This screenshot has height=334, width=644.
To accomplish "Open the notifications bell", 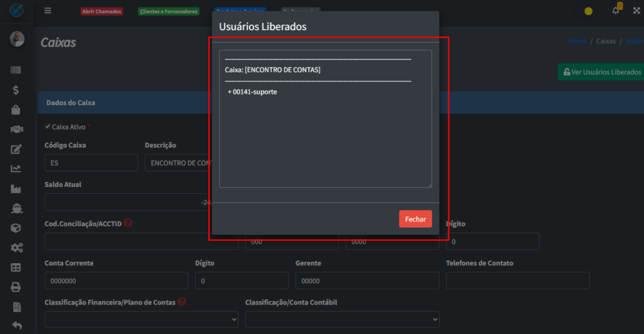I will click(x=616, y=11).
